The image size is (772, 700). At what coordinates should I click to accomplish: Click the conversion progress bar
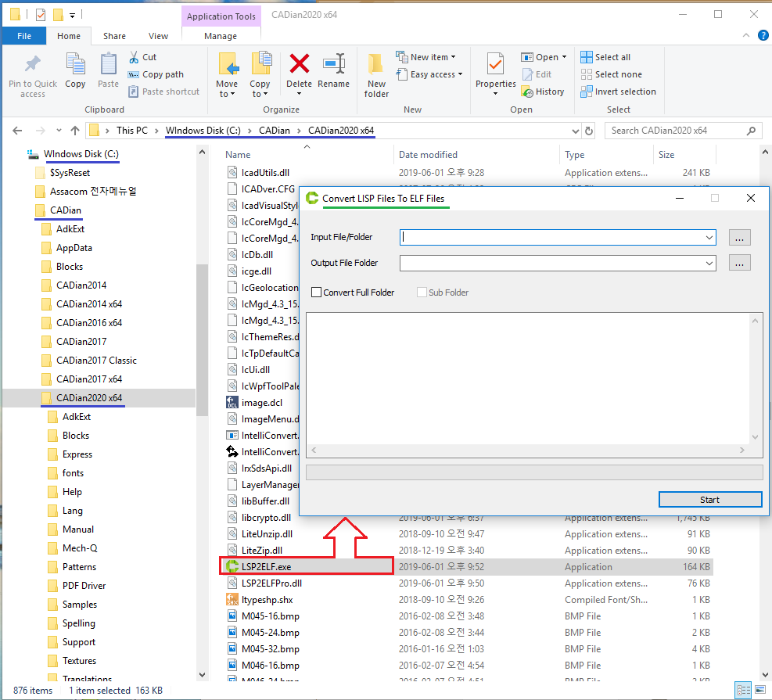[x=534, y=472]
